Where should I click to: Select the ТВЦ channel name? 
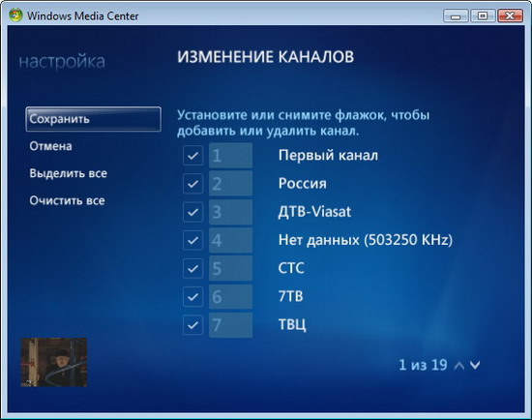point(292,325)
